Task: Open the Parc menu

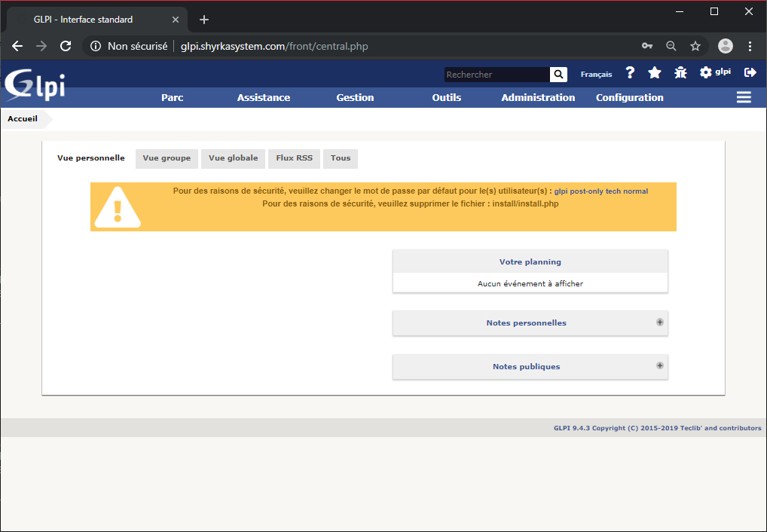Action: click(172, 98)
